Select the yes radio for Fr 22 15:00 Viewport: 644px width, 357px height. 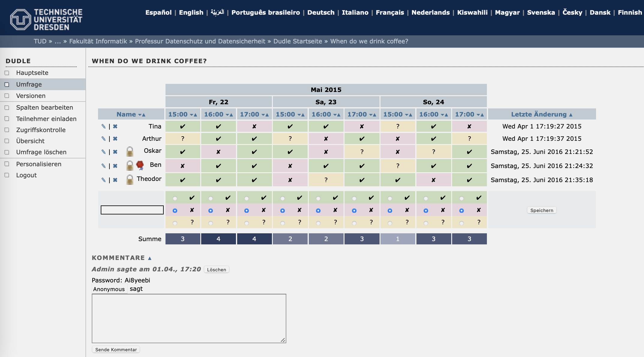click(x=175, y=198)
